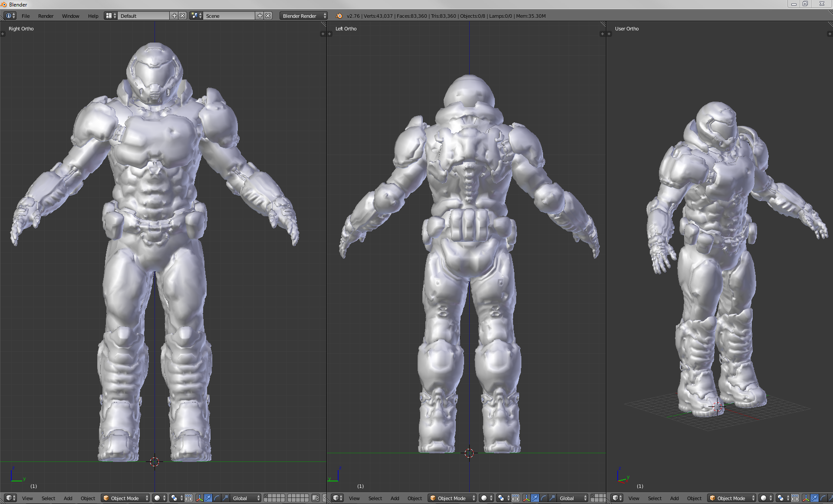Open Select menu in User Ortho viewport
Screen dimensions: 833x504
pyautogui.click(x=655, y=498)
